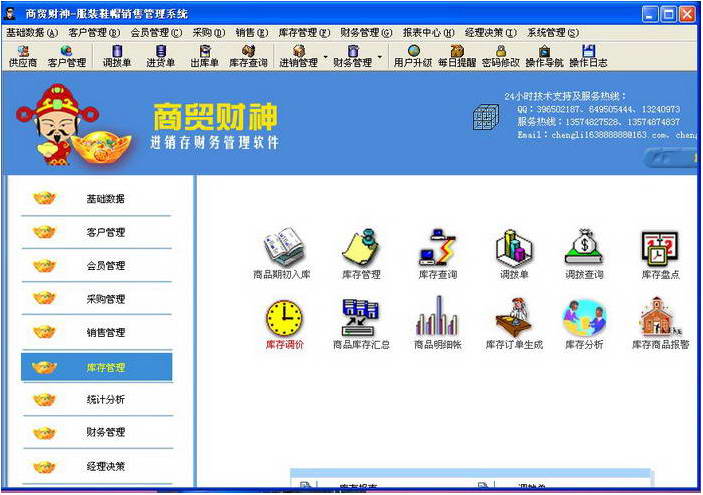703x495 pixels.
Task: Open 操作日志 toolbar icon
Action: coord(588,56)
